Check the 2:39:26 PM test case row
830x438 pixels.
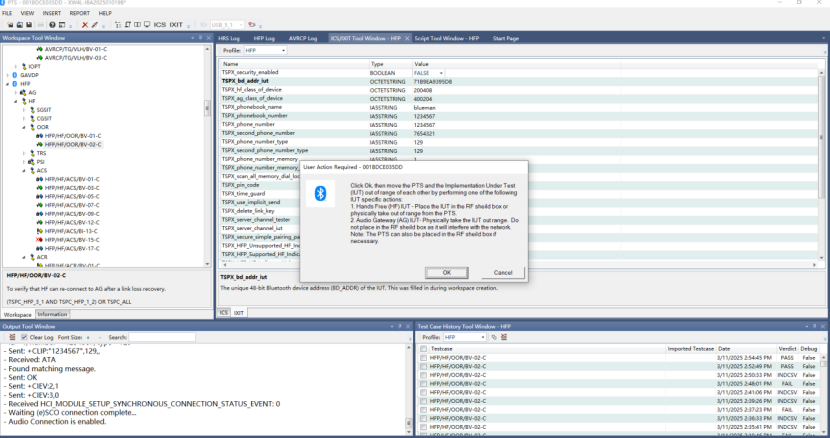pyautogui.click(x=423, y=401)
